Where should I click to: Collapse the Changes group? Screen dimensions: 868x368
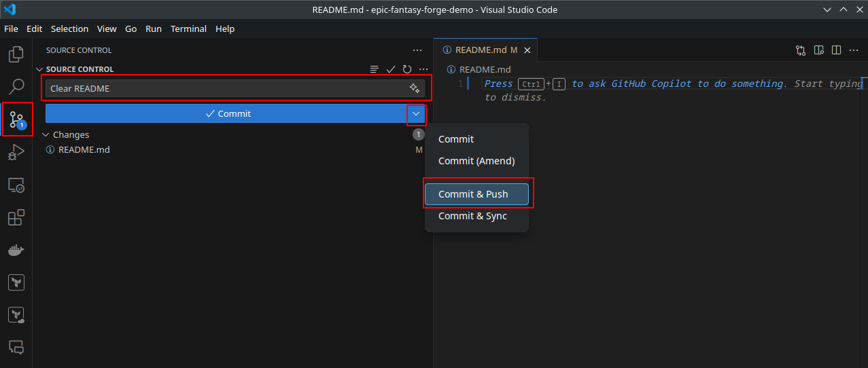pyautogui.click(x=46, y=135)
